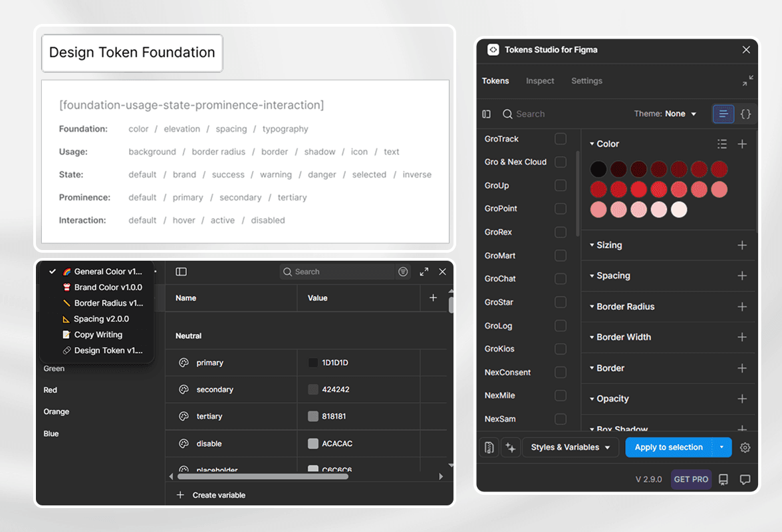Click the ACACAC swatch of disable
The height and width of the screenshot is (532, 782).
point(313,444)
